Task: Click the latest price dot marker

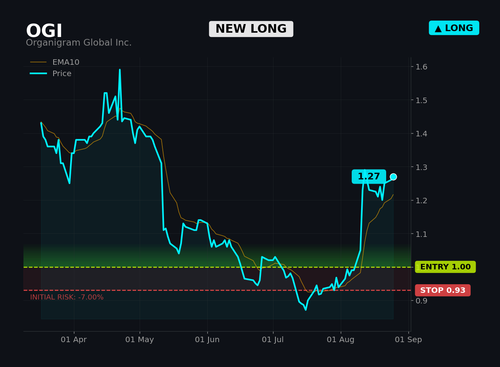Action: (393, 177)
